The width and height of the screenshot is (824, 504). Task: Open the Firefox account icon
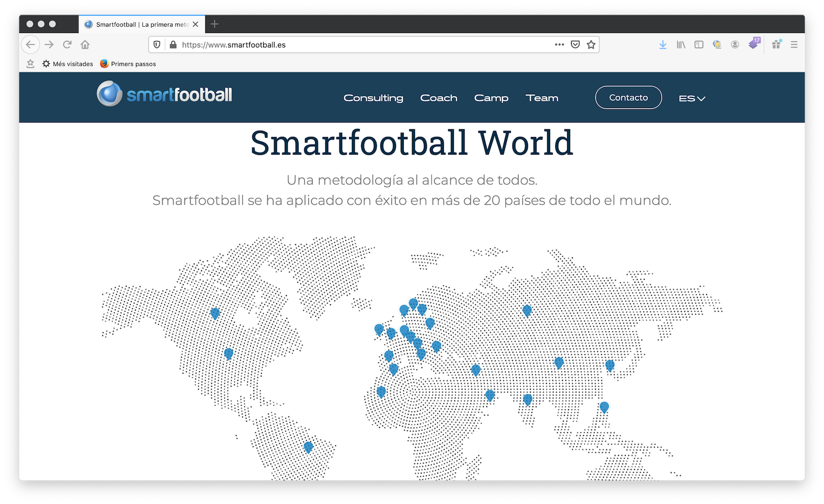735,45
